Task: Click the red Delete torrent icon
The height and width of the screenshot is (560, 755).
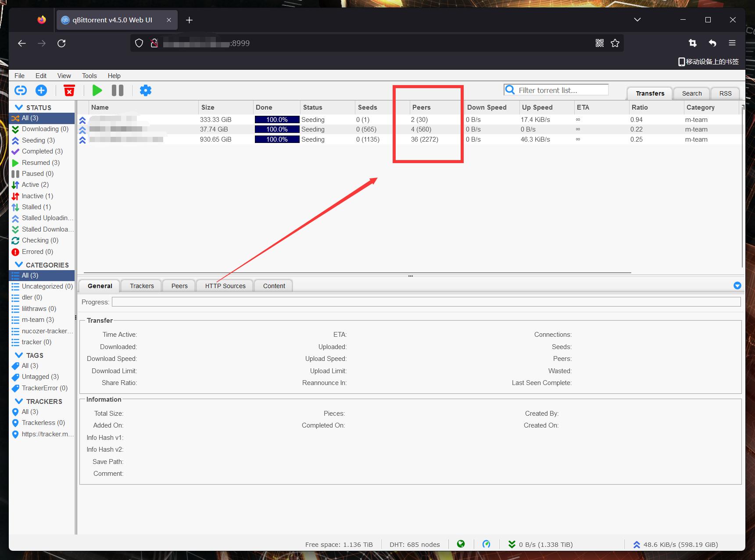Action: point(69,90)
